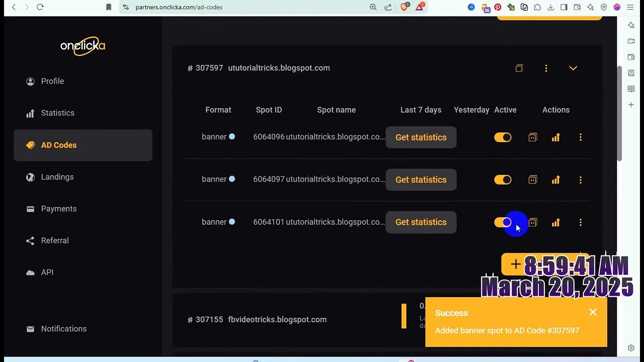Click the onclicka logo
The width and height of the screenshot is (644, 362).
tap(83, 46)
